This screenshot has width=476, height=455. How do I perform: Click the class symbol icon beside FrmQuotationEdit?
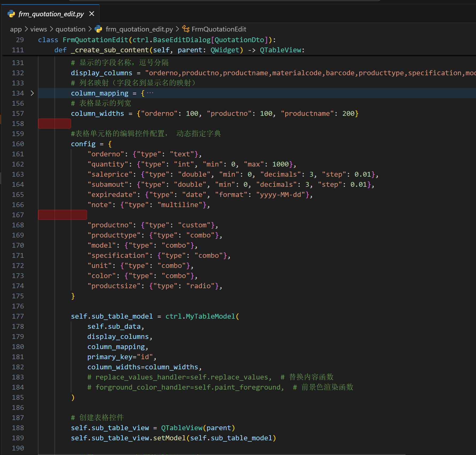point(186,29)
